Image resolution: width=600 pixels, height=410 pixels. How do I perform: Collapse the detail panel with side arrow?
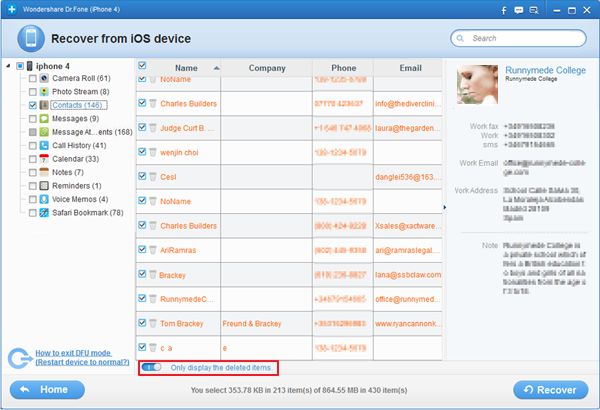(x=444, y=207)
